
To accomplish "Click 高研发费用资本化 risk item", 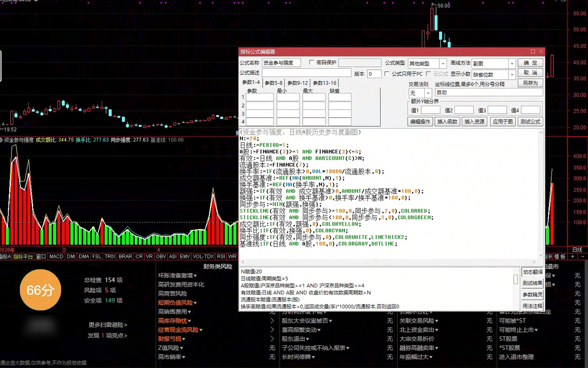I will pyautogui.click(x=181, y=285).
